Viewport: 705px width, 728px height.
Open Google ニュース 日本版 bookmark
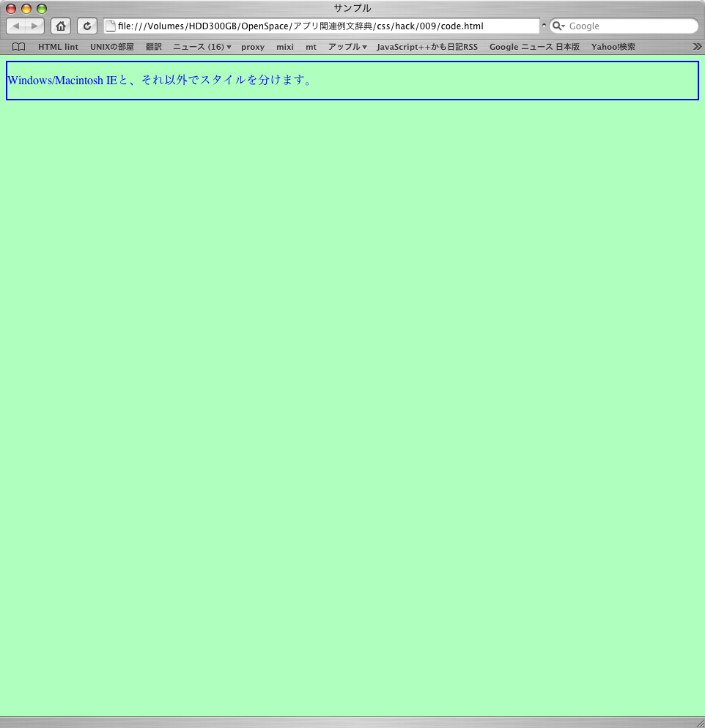534,47
